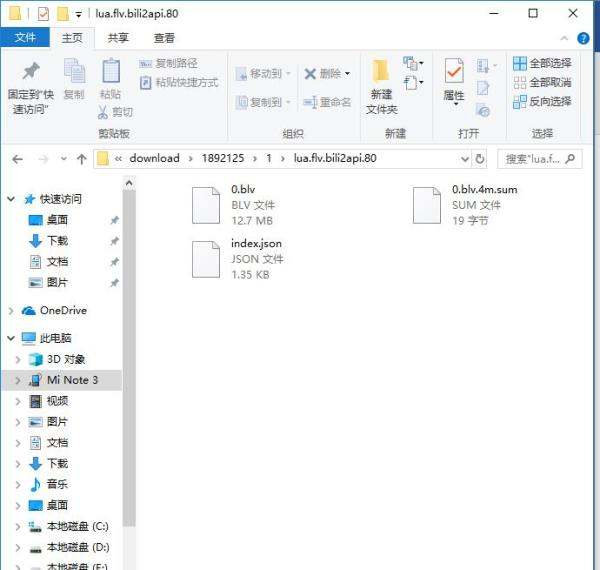Switch to the Home ribbon tab
The height and width of the screenshot is (570, 600).
coord(72,38)
